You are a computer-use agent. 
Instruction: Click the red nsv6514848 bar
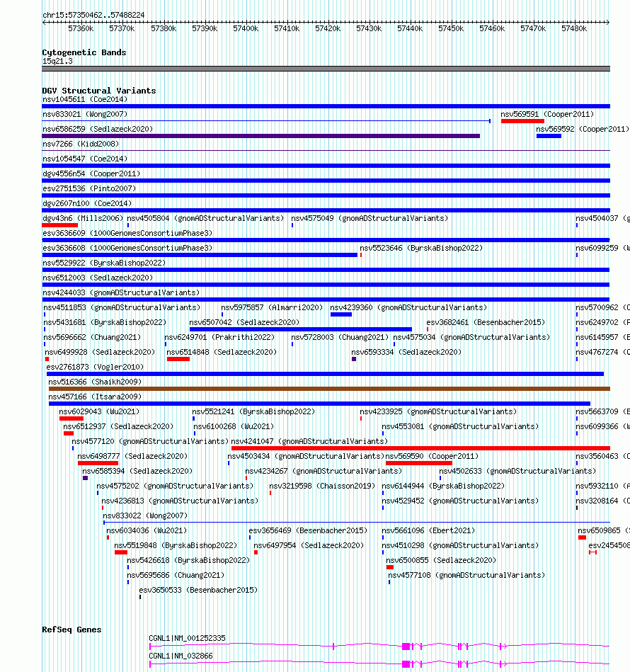[x=178, y=359]
